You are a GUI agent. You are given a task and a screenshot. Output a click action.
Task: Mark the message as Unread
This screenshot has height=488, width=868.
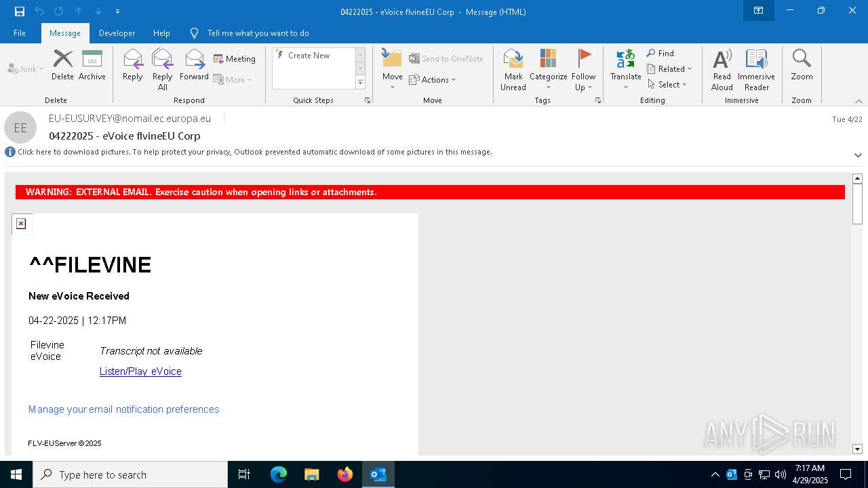[513, 69]
